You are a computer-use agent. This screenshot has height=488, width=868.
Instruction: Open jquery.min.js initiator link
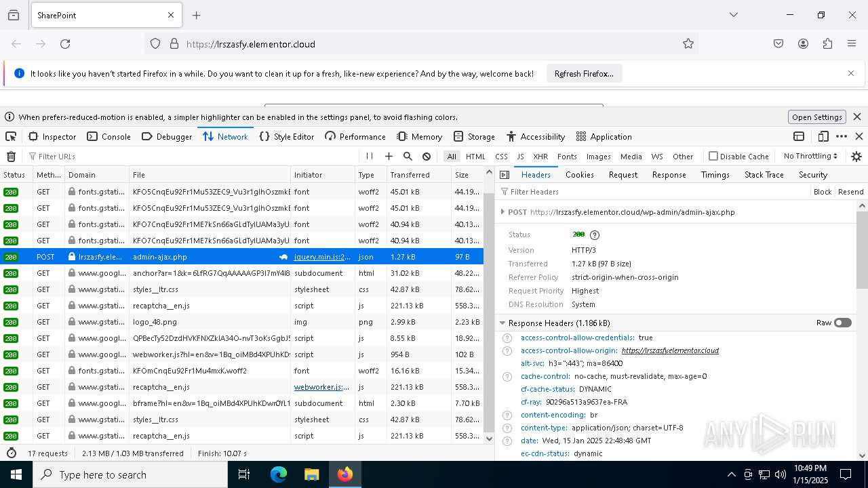coord(323,257)
